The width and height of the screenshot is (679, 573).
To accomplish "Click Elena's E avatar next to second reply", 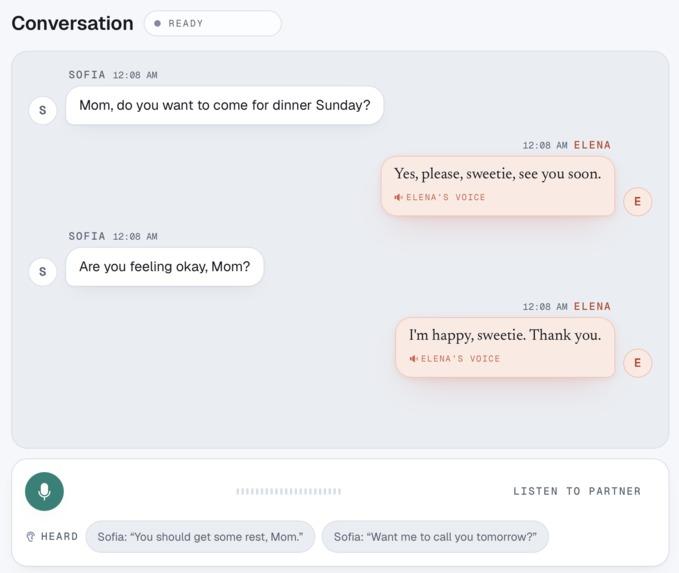I will [637, 363].
